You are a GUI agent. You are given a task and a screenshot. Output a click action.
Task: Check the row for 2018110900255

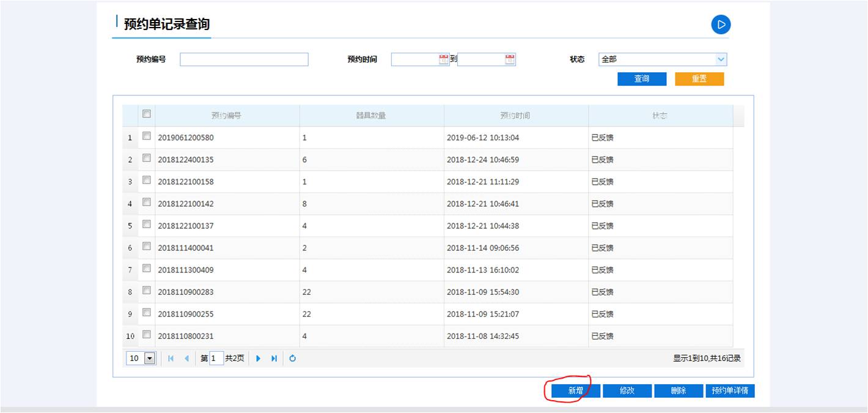(147, 312)
